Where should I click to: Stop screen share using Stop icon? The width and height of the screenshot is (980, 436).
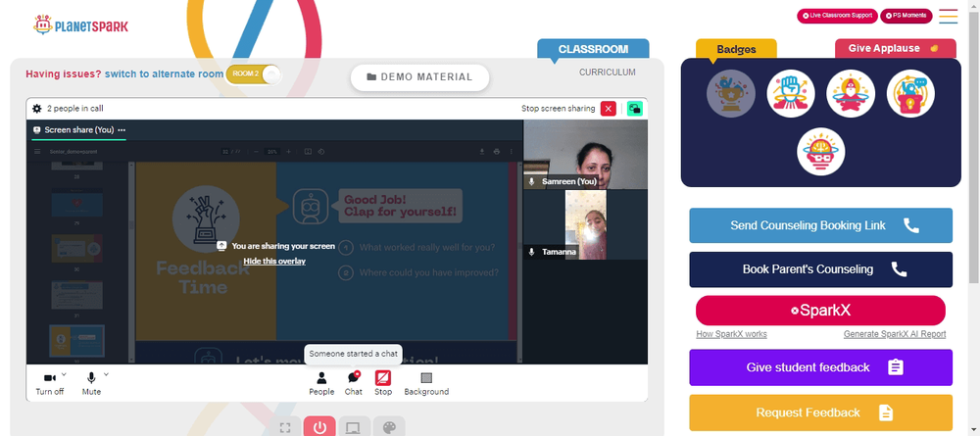[383, 383]
